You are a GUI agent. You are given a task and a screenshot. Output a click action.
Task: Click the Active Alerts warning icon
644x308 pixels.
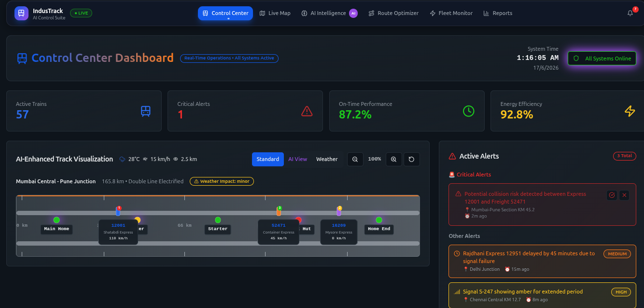(x=452, y=156)
